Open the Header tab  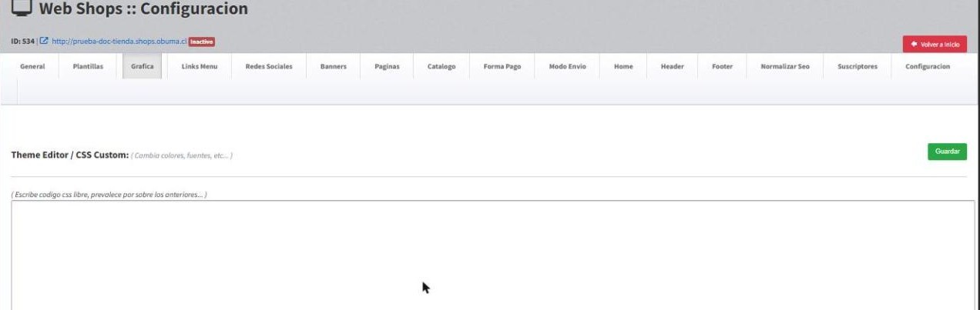(672, 67)
